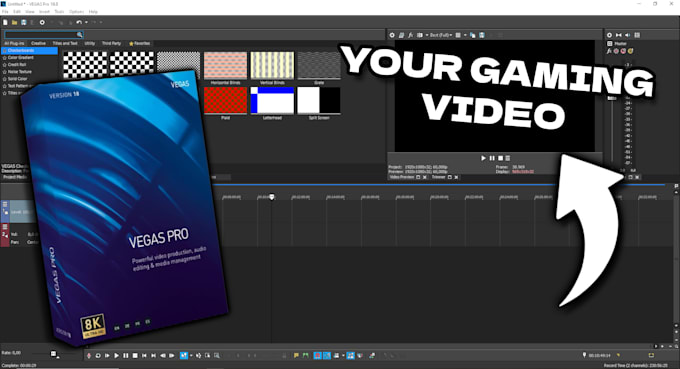
Task: Stop playback in video preview window
Action: pyautogui.click(x=500, y=158)
